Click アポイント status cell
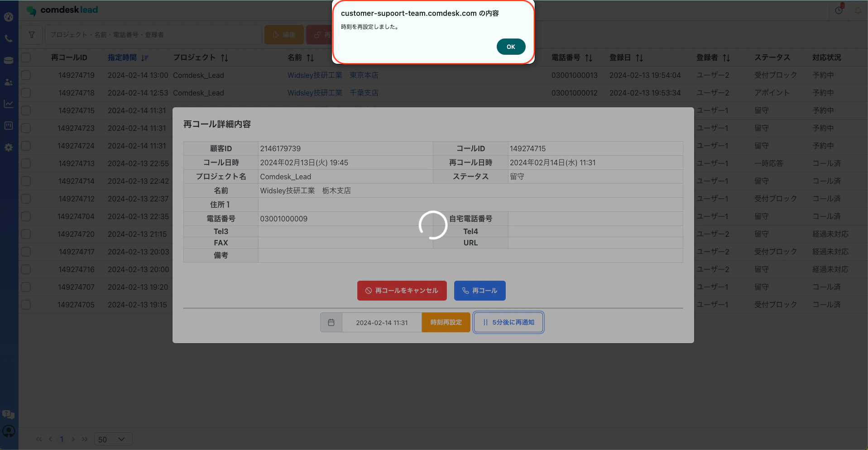Image resolution: width=868 pixels, height=450 pixels. (x=772, y=93)
